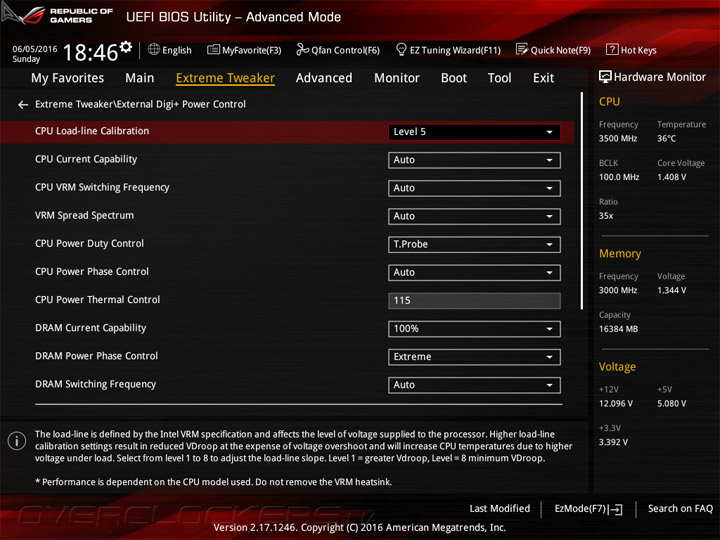
Task: Select CPU Power Phase Control label
Action: pyautogui.click(x=92, y=271)
